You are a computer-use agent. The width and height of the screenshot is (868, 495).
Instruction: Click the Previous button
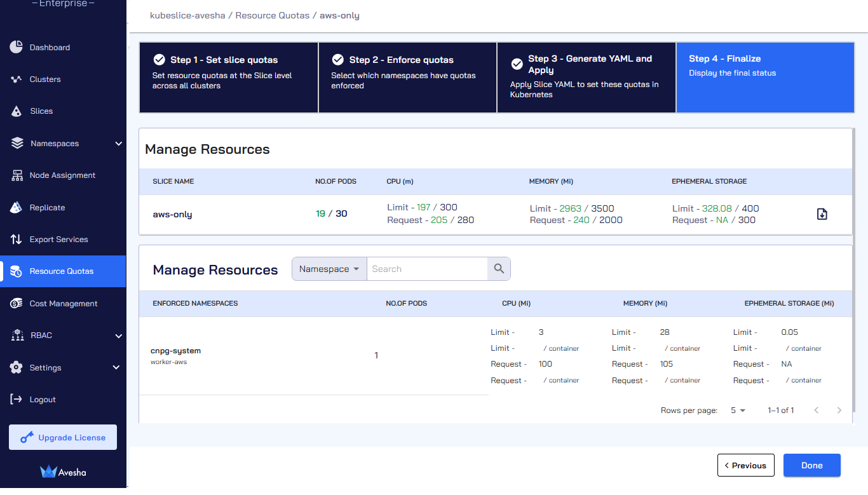pos(746,465)
